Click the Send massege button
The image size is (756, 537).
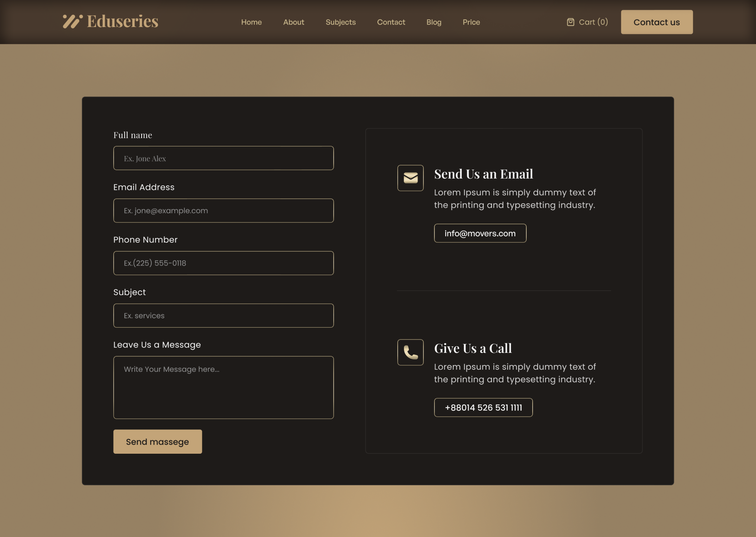pos(157,442)
